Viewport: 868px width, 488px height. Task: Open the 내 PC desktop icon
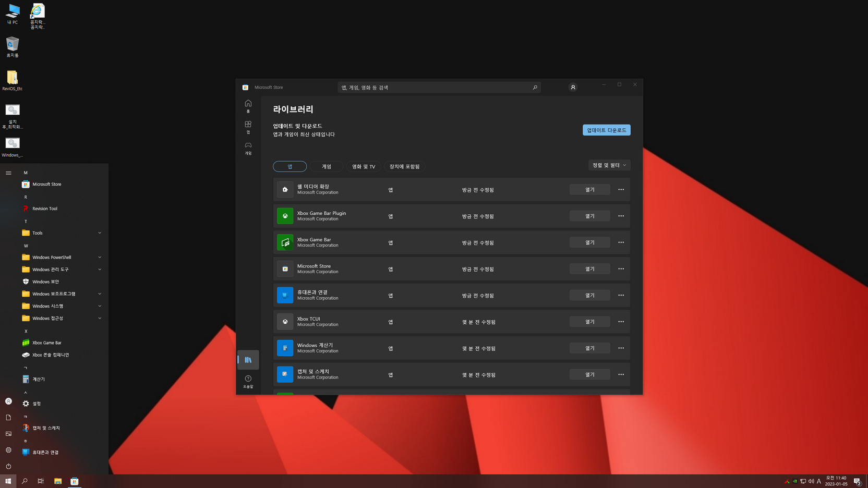(13, 14)
